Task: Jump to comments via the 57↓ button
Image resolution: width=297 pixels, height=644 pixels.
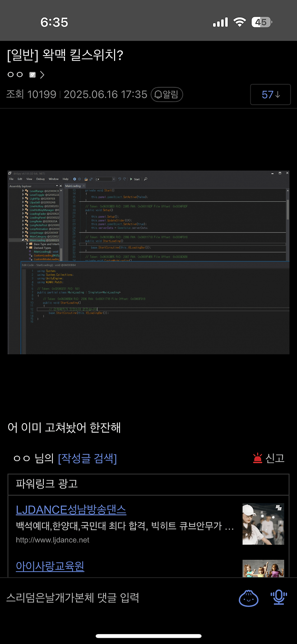Action: pos(270,94)
